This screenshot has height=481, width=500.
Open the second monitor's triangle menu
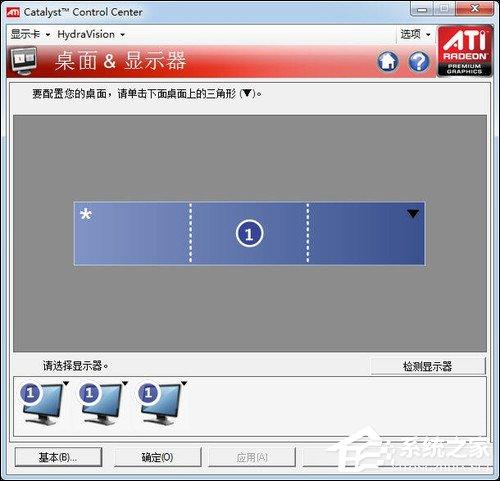(125, 384)
